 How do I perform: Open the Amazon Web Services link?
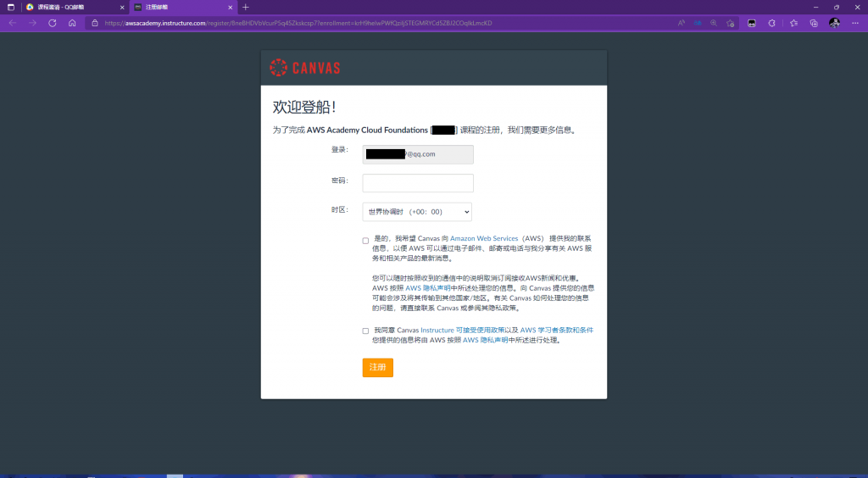click(484, 238)
